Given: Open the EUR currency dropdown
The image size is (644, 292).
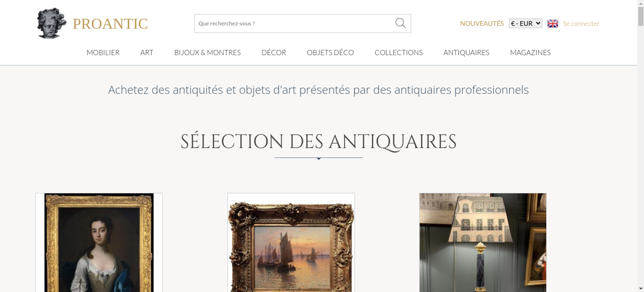Looking at the screenshot, I should coord(526,23).
